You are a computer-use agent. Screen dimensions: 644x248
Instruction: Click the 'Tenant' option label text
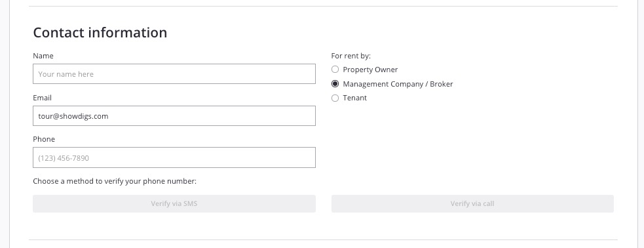point(355,98)
